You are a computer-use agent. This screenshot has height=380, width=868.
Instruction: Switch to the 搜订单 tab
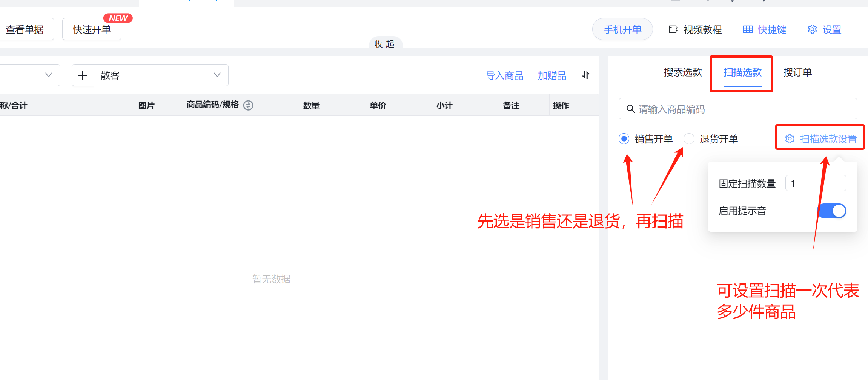pos(797,72)
